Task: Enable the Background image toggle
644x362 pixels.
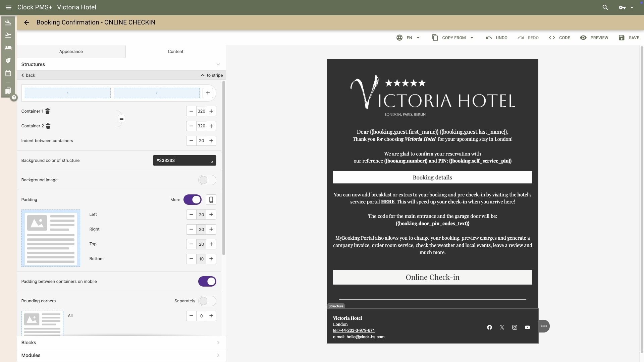Action: (207, 180)
